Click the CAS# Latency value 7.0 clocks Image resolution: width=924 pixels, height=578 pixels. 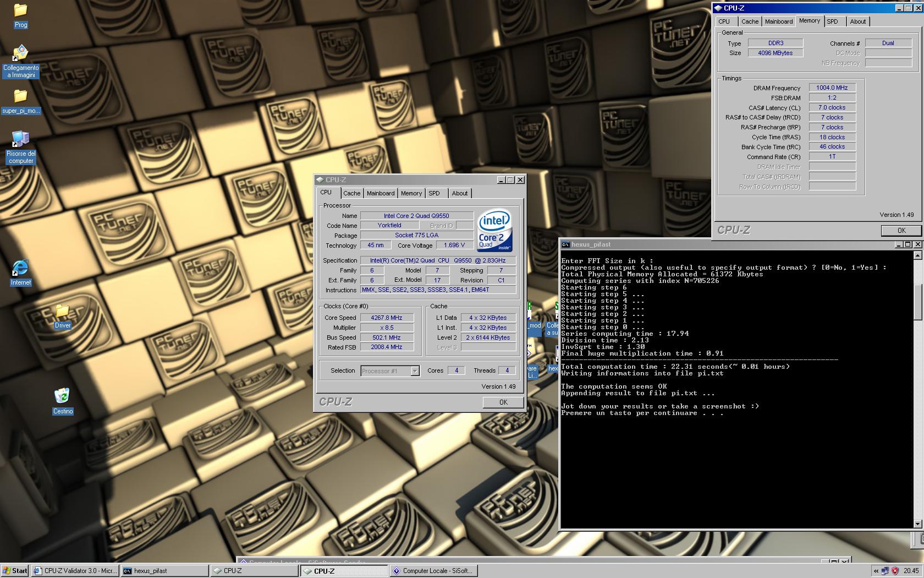tap(832, 107)
